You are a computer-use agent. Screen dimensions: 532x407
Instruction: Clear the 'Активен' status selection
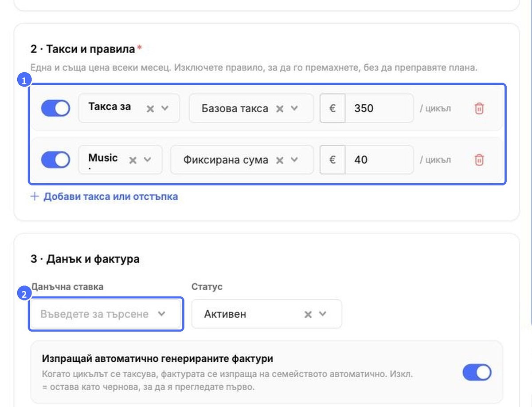(x=308, y=314)
